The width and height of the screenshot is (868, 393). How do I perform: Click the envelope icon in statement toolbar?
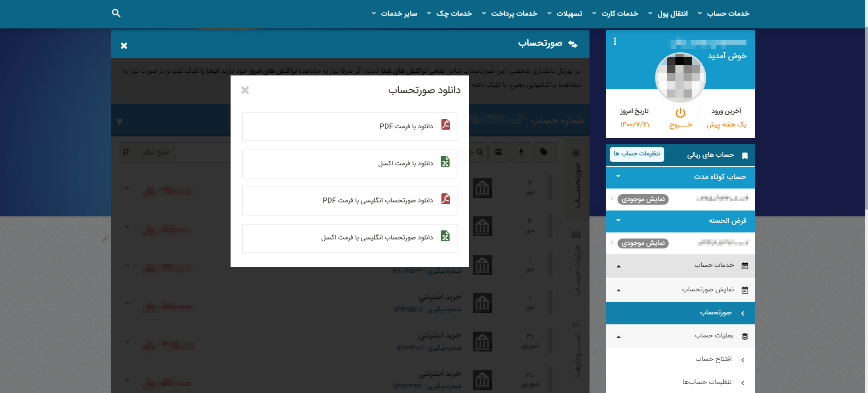tap(499, 152)
